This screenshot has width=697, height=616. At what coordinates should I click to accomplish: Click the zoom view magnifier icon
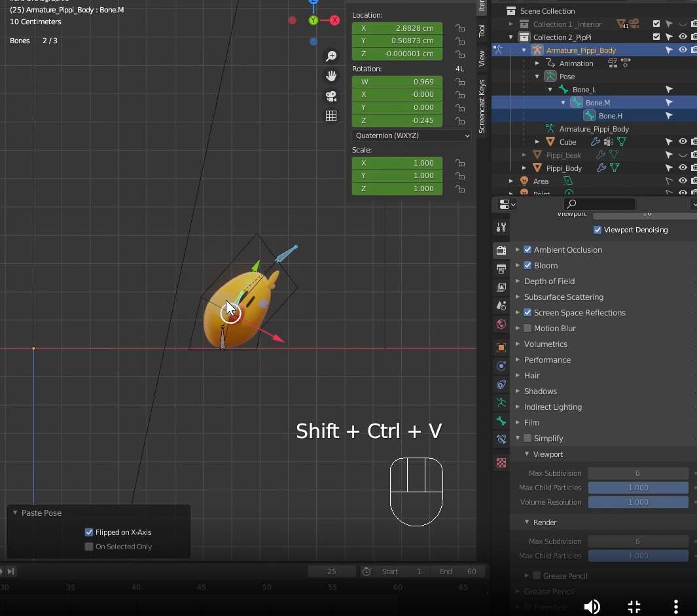(x=331, y=56)
